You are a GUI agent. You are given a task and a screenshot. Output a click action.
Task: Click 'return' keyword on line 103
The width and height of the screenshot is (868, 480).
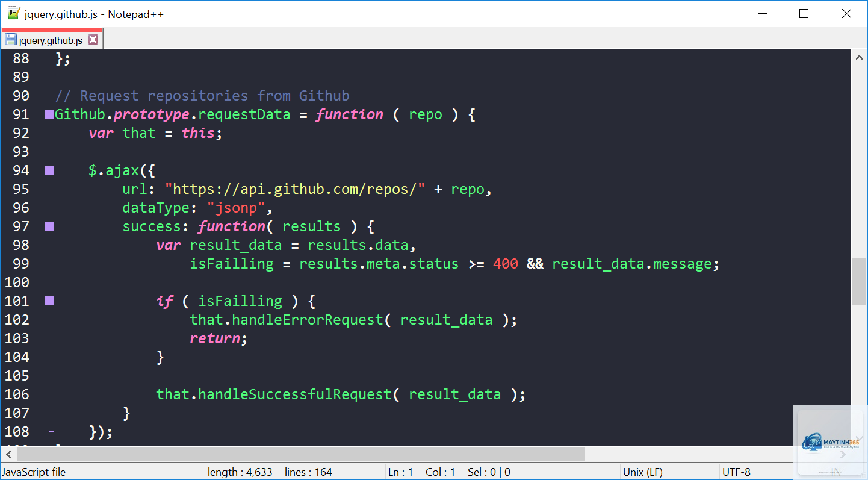click(x=215, y=338)
